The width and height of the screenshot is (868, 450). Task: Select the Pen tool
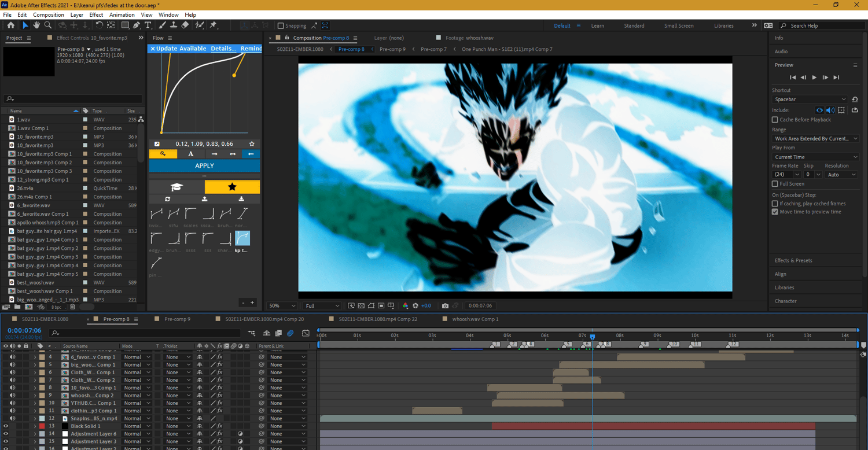(137, 25)
